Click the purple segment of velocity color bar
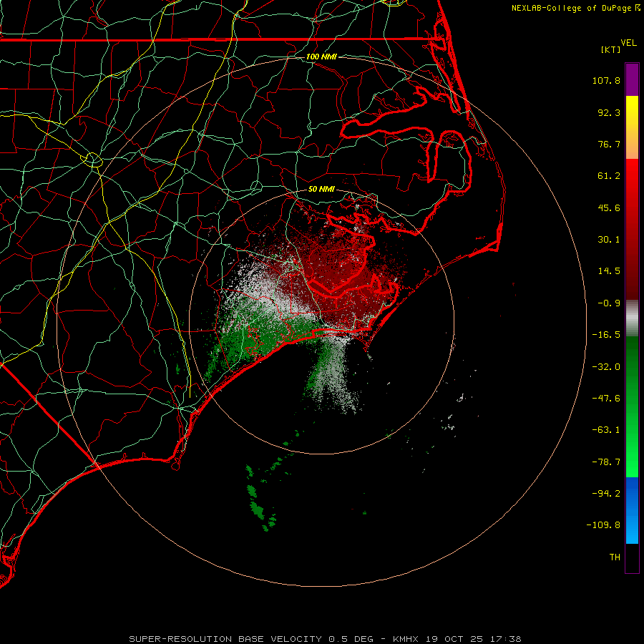 (x=632, y=79)
